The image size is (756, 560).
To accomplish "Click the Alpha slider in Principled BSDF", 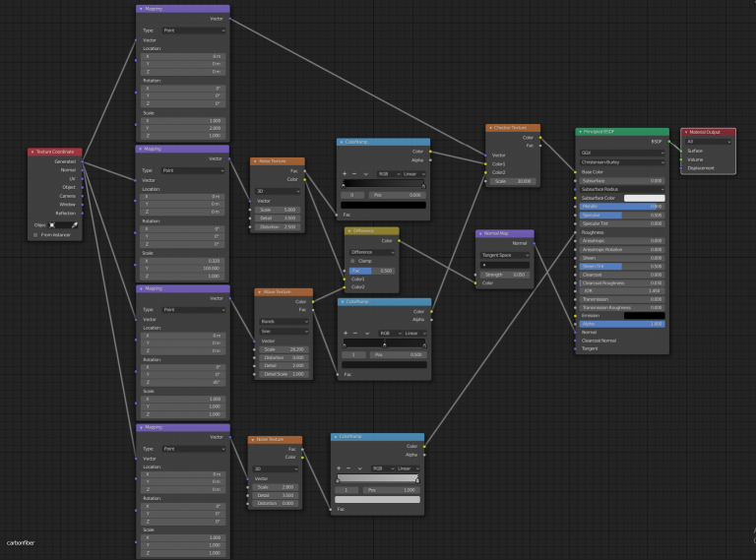I will [x=622, y=324].
